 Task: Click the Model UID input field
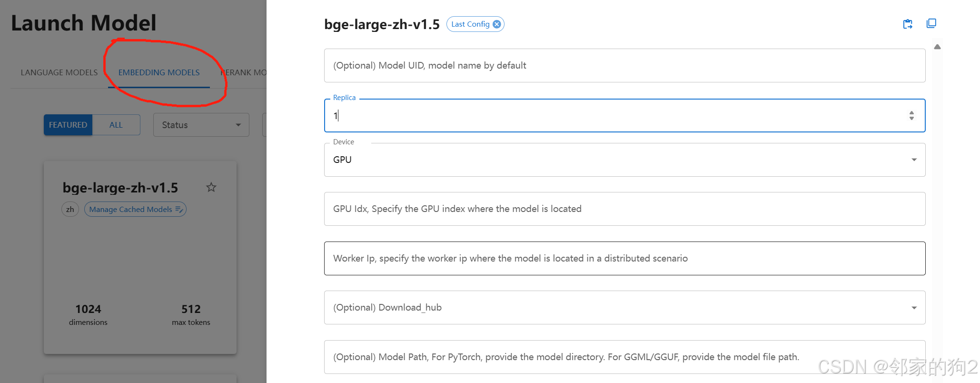[x=624, y=65]
